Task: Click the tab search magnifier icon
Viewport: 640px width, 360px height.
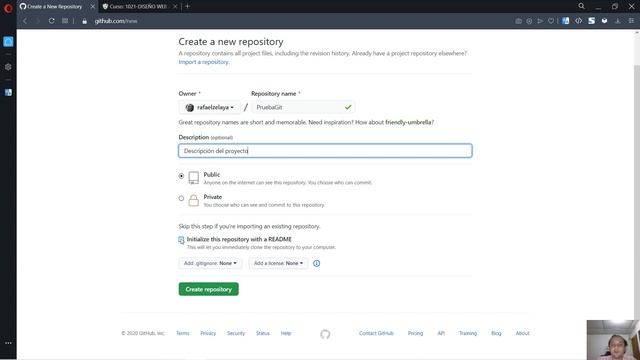Action: pyautogui.click(x=581, y=6)
